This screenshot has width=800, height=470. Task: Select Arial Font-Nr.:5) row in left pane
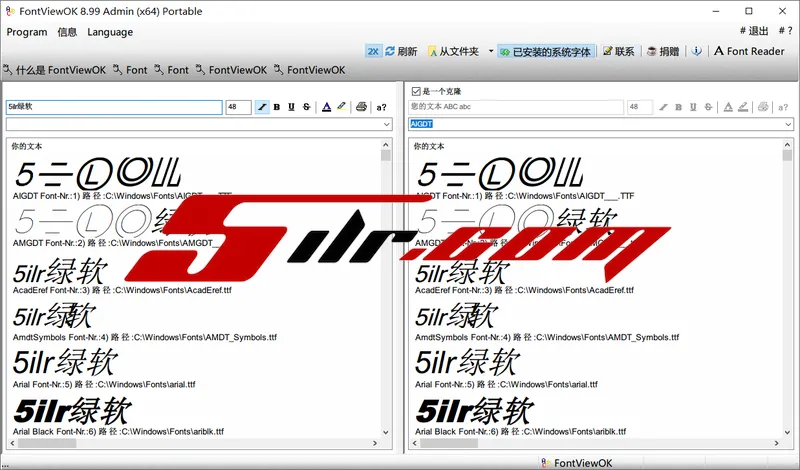coord(104,385)
